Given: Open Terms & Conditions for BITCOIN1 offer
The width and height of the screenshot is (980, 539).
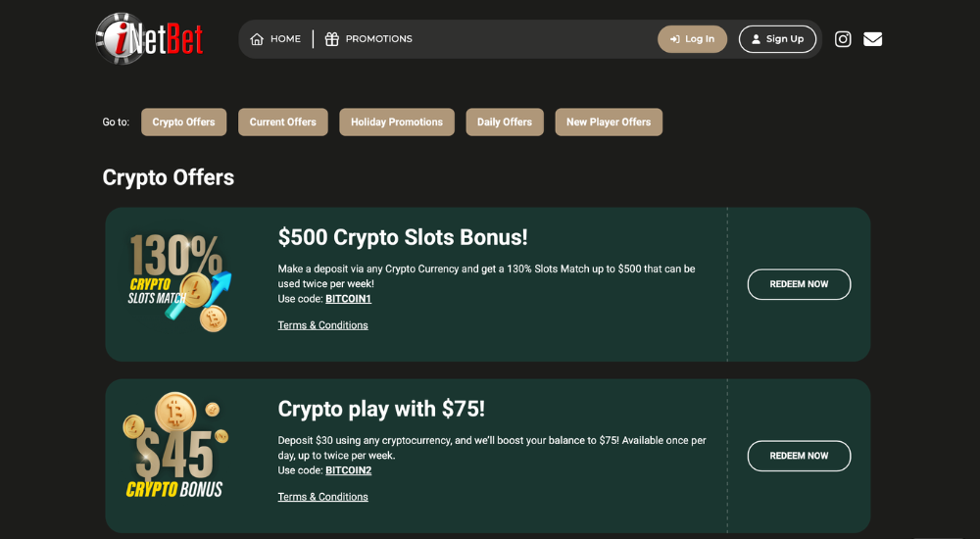Looking at the screenshot, I should tap(322, 325).
